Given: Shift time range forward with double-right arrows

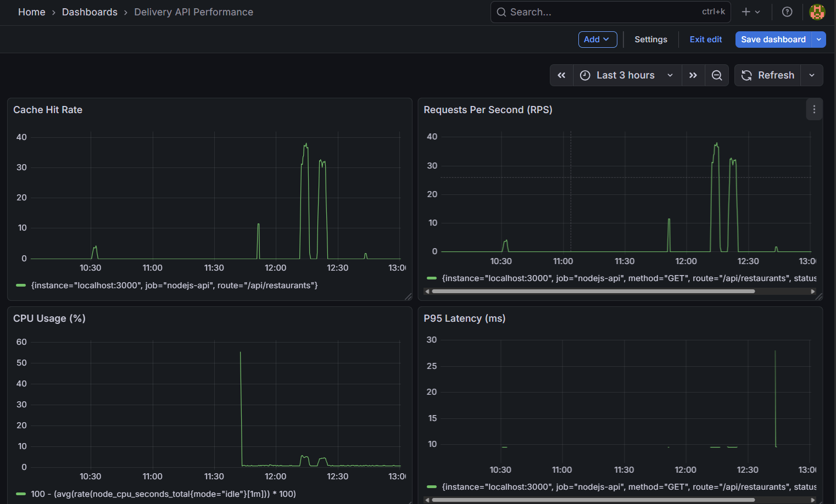Looking at the screenshot, I should click(x=693, y=75).
